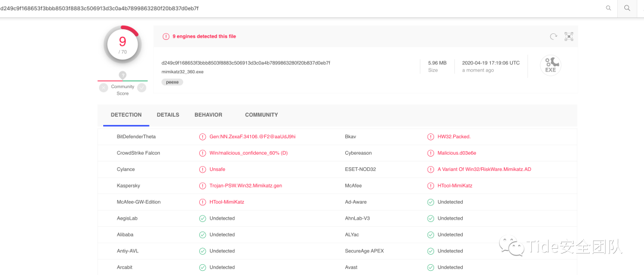Click the alert icon beside '9 engines detected'
The height and width of the screenshot is (275, 644).
(166, 36)
